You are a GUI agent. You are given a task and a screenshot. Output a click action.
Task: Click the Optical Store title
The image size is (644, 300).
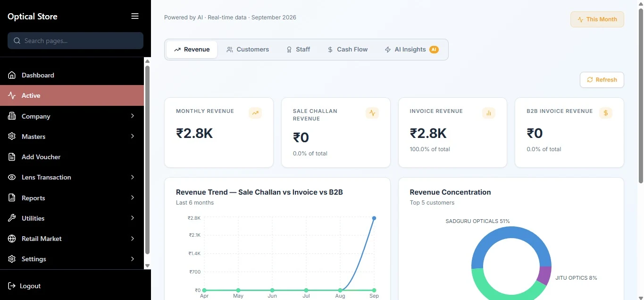[x=33, y=17]
